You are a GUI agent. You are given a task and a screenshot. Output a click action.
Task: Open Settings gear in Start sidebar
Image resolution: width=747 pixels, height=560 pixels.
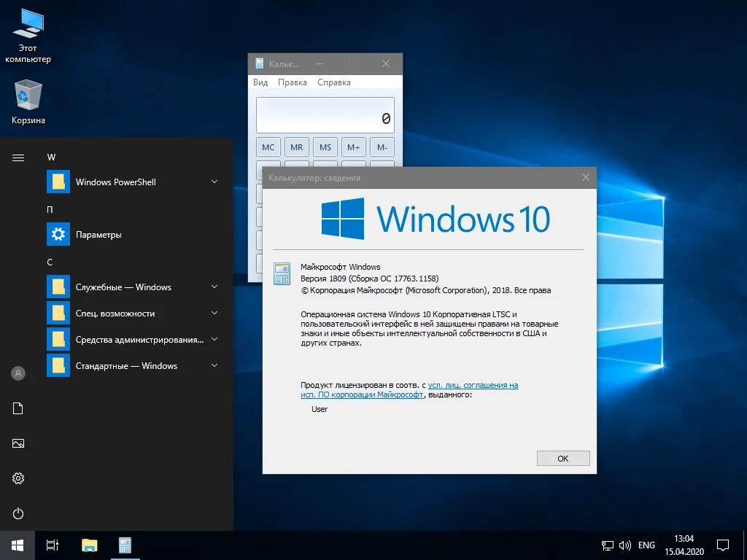click(x=18, y=478)
